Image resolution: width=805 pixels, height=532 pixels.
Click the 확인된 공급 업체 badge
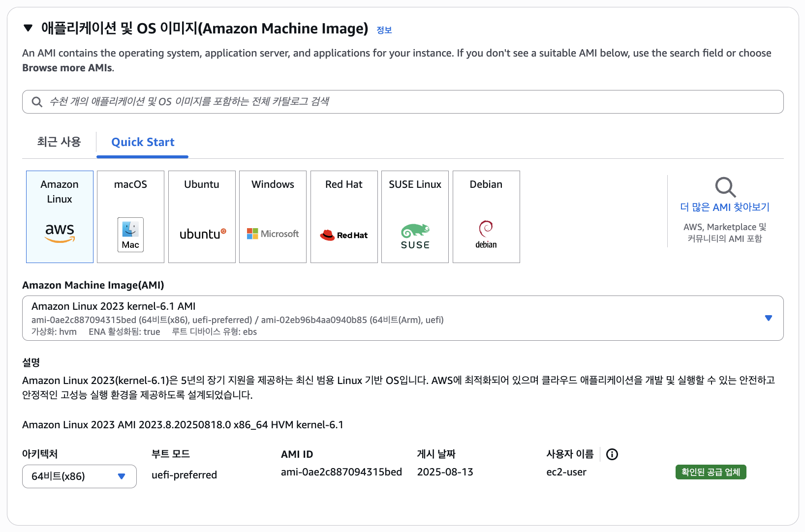[711, 472]
